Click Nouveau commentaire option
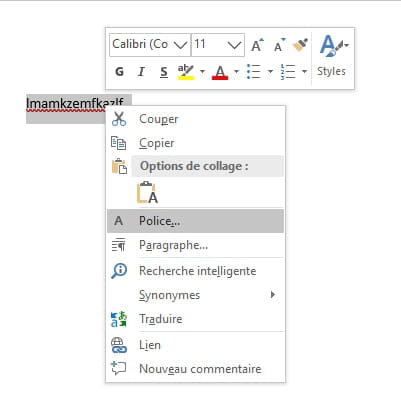The height and width of the screenshot is (402, 401). click(x=195, y=369)
